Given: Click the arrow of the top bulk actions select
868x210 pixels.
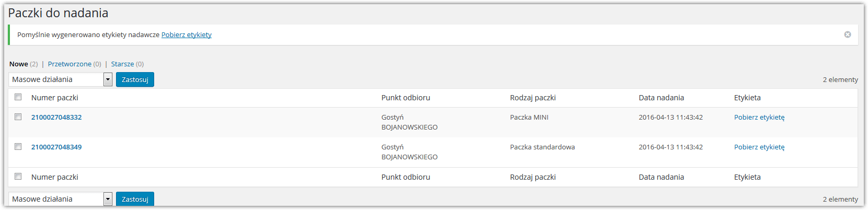Looking at the screenshot, I should 108,79.
